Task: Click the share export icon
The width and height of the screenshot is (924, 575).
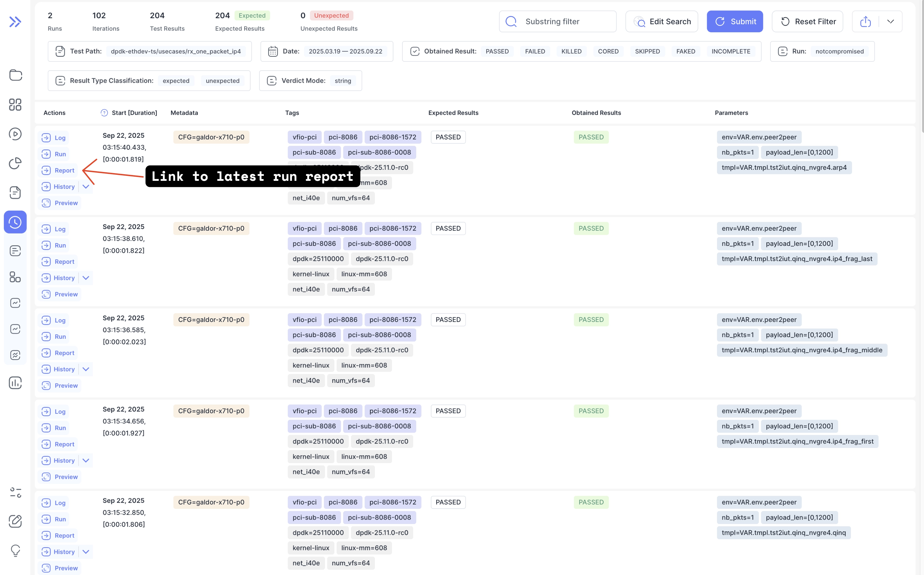Action: [865, 22]
